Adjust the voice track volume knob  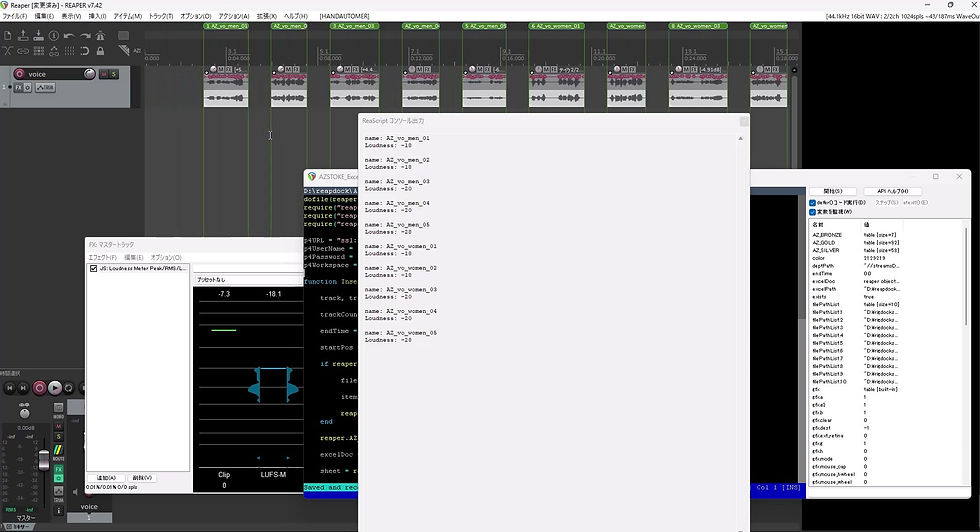(x=89, y=74)
